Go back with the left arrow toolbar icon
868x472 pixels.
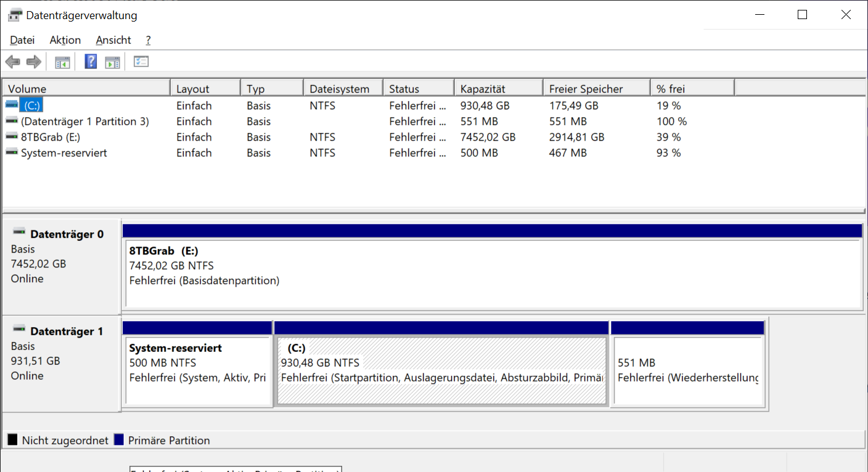(12, 62)
